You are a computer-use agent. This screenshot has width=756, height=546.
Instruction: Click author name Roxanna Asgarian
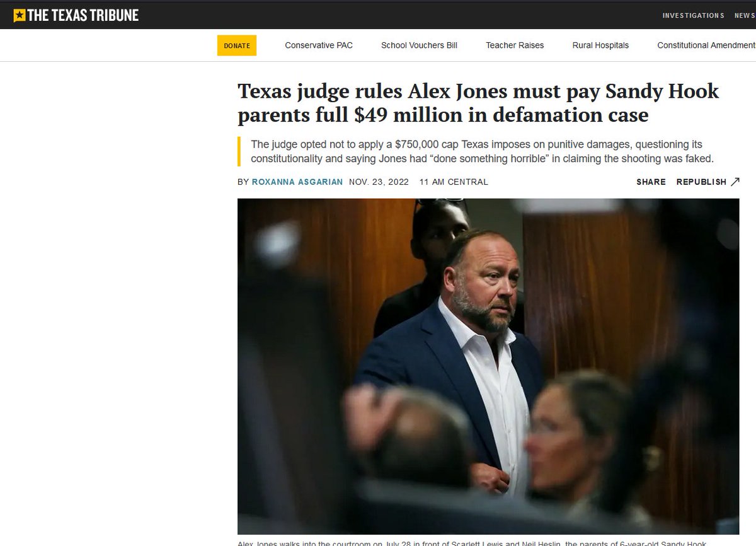(297, 182)
